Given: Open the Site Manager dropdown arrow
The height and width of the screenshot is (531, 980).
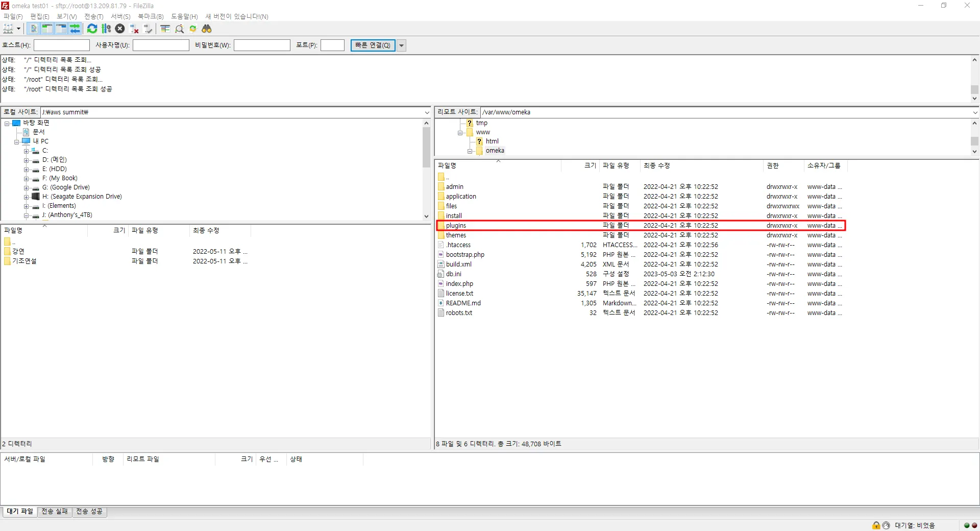Looking at the screenshot, I should 18,29.
